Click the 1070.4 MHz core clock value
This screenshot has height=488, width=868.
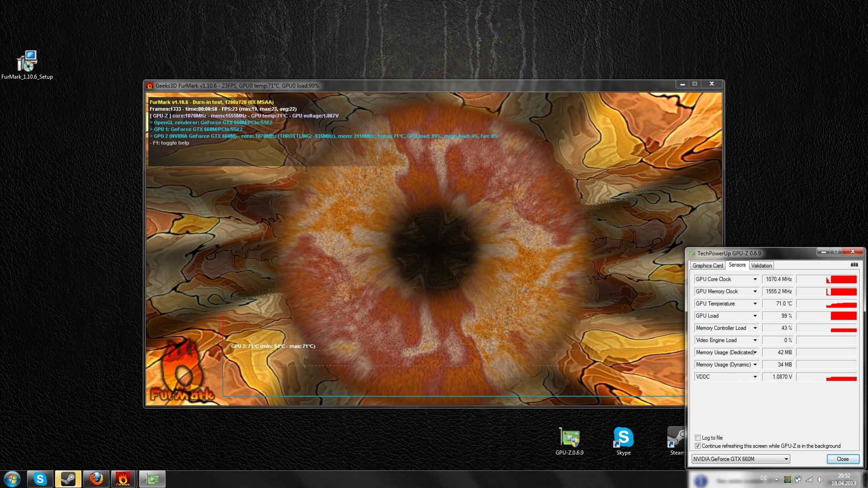pos(778,280)
